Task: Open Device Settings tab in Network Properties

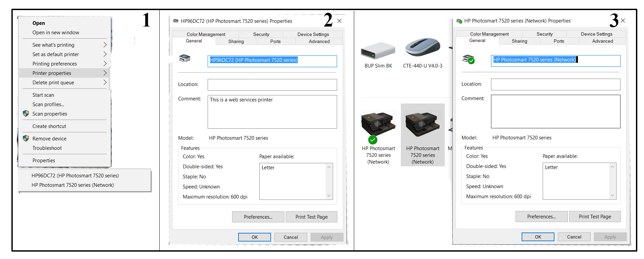Action: click(x=596, y=34)
